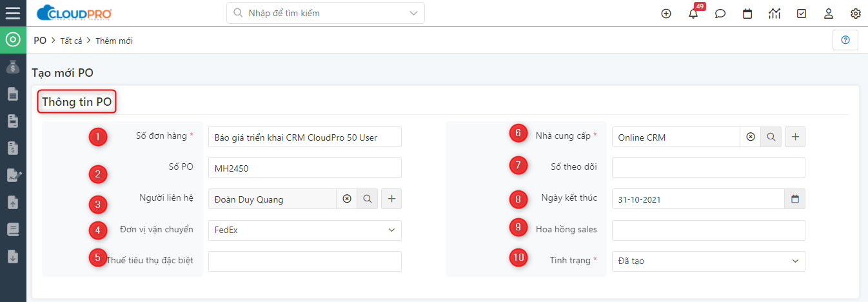Click the help question mark button
The image size is (868, 302).
click(845, 40)
